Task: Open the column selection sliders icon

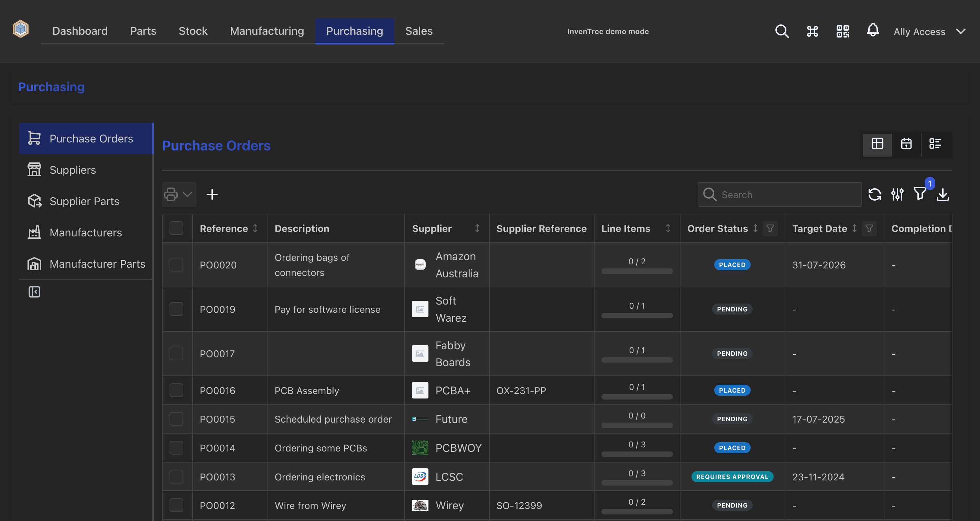Action: tap(897, 195)
